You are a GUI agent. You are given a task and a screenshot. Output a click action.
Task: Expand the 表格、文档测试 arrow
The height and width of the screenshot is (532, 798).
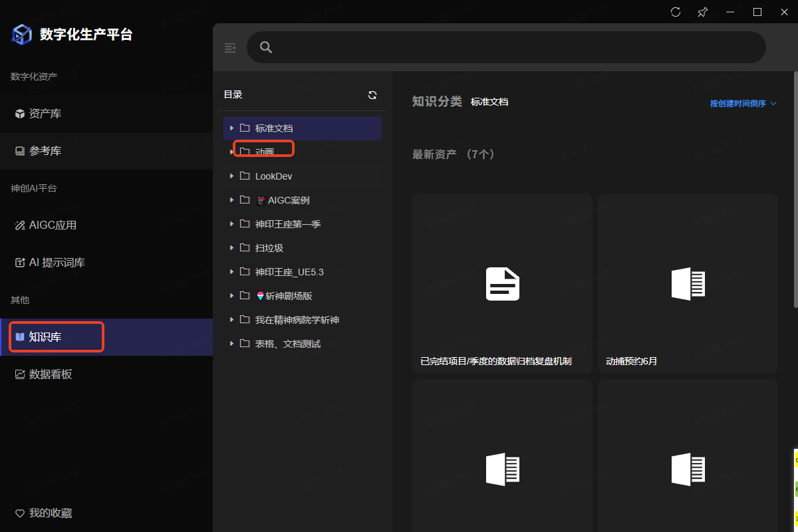click(231, 343)
